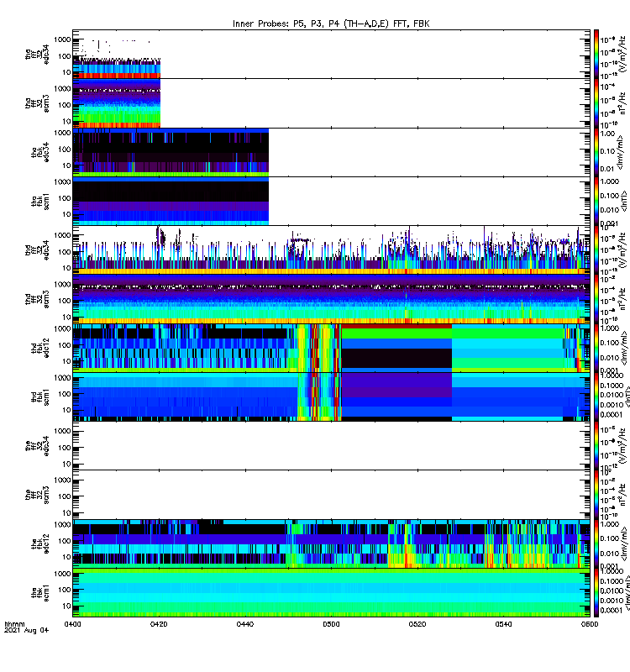This screenshot has width=630, height=672.
Task: Click the '0420' time axis label
Action: click(159, 624)
